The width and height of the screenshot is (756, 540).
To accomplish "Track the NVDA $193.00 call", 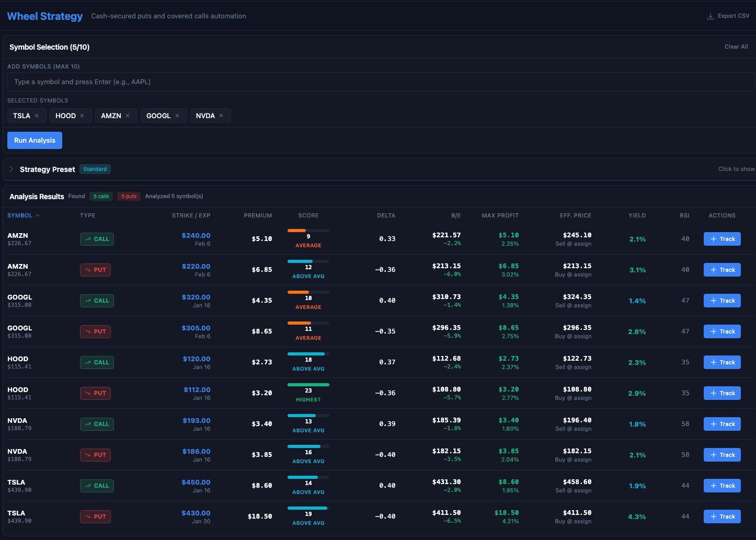I will (722, 424).
